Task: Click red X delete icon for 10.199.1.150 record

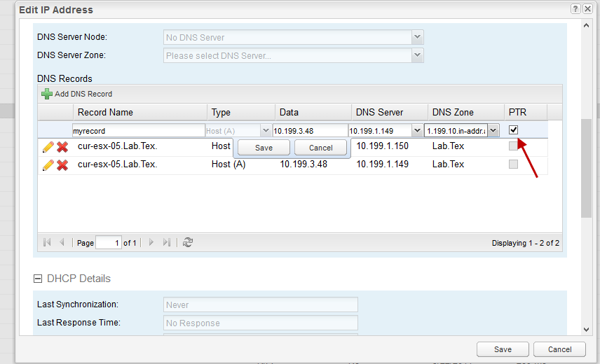Action: (62, 147)
